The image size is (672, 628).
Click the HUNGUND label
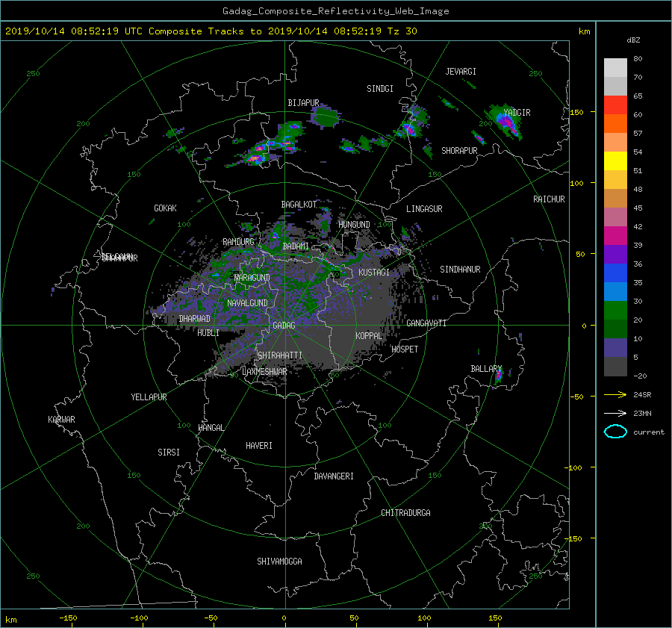click(354, 225)
